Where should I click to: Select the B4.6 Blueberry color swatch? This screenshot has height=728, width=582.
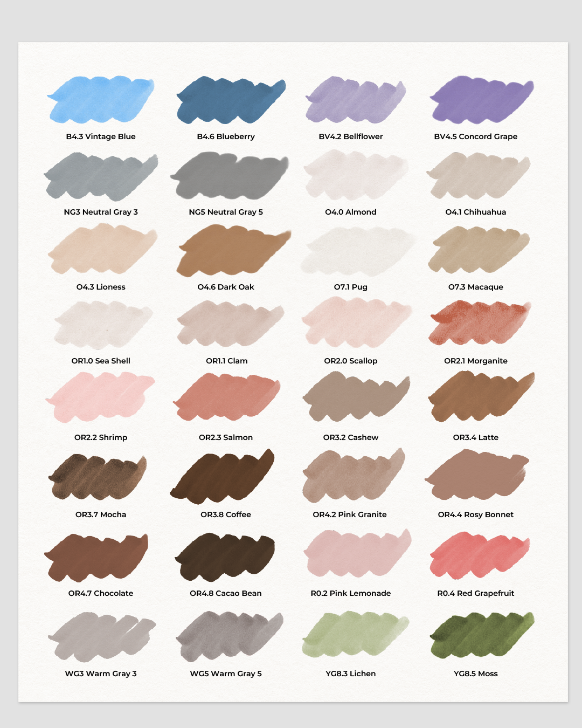pyautogui.click(x=231, y=100)
